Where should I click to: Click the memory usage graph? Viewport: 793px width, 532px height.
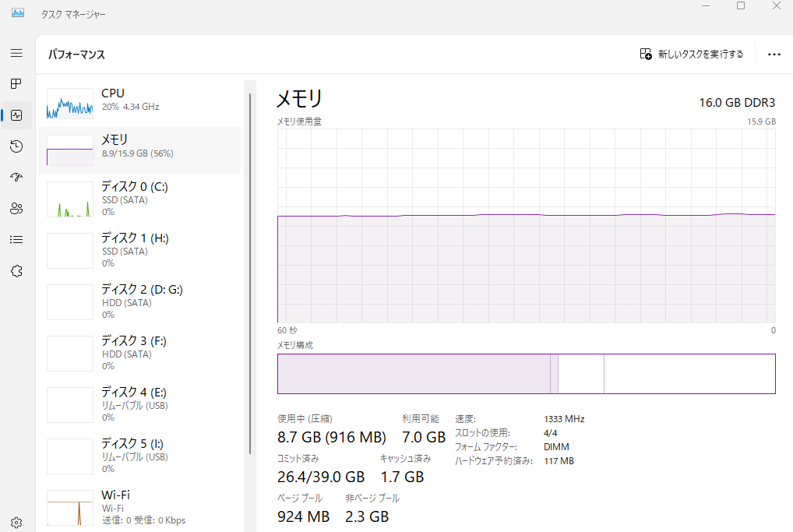pos(526,226)
